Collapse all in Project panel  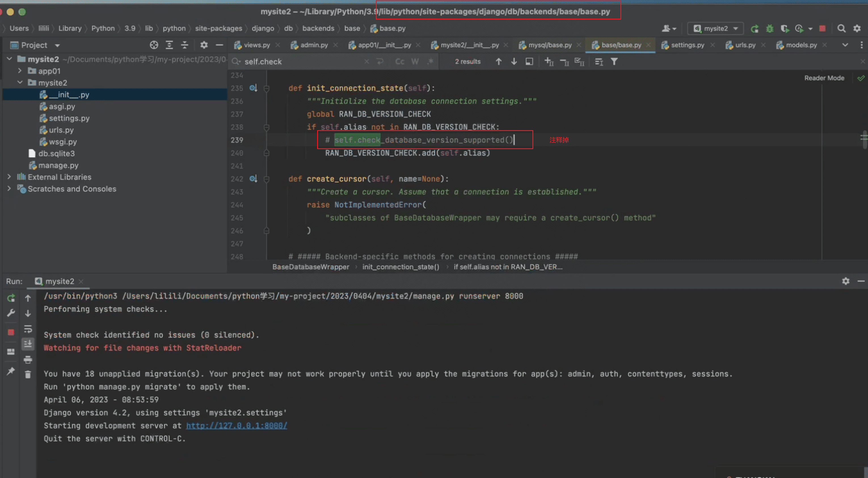coord(184,45)
